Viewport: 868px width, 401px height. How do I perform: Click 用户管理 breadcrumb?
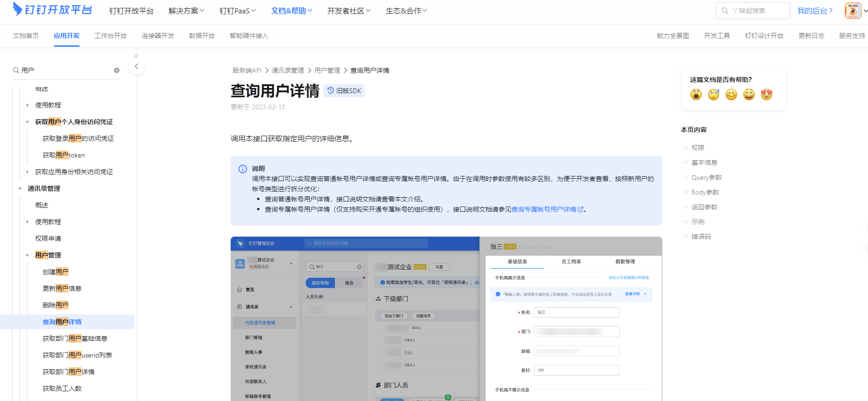[x=327, y=70]
